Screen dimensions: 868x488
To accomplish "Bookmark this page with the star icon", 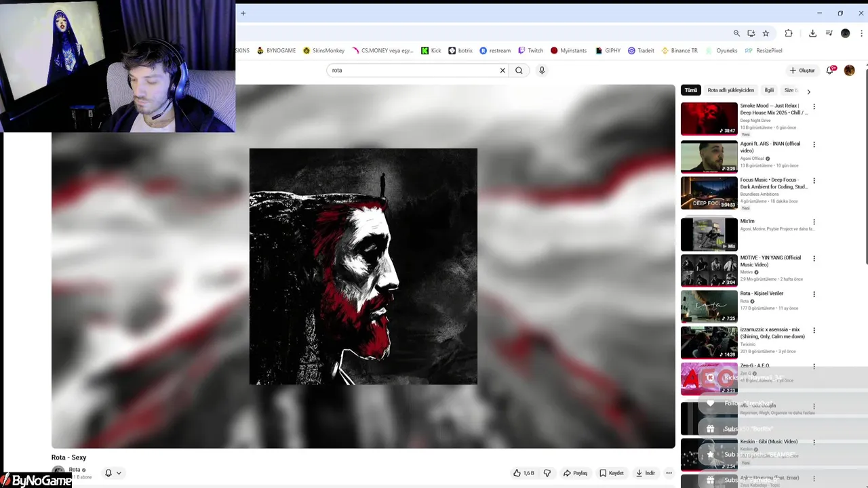I will 766,33.
